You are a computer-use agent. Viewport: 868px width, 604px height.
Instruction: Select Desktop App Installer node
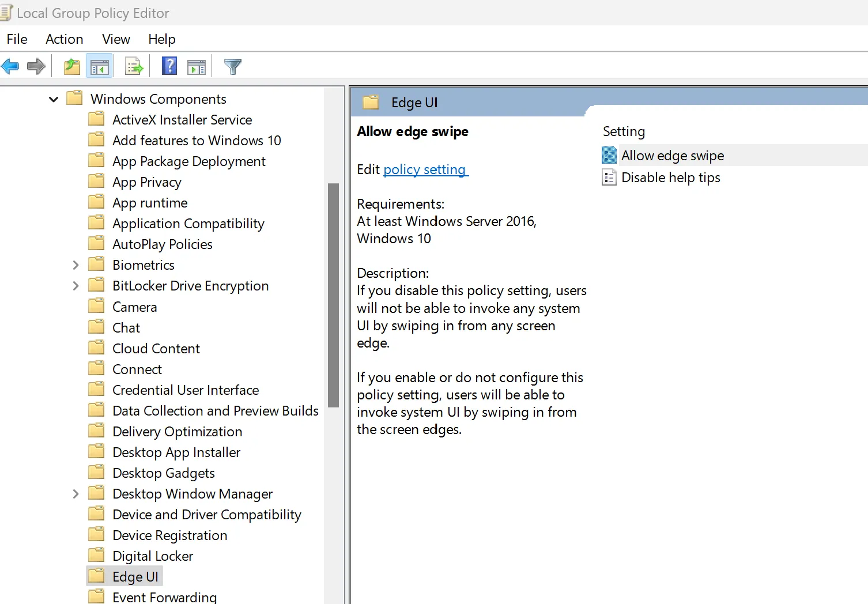176,452
